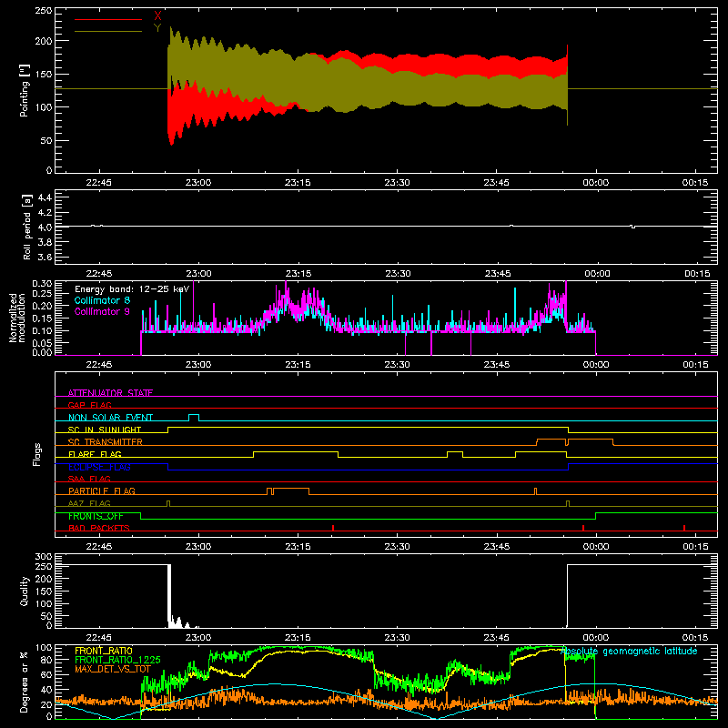The image size is (728, 728).
Task: Click the Flags axis title
Action: pyautogui.click(x=37, y=454)
